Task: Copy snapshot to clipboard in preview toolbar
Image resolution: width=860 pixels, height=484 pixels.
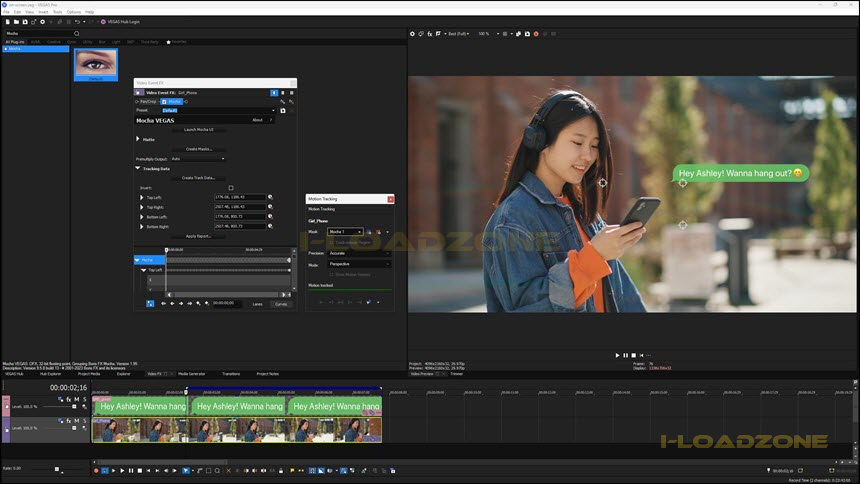Action: point(519,34)
